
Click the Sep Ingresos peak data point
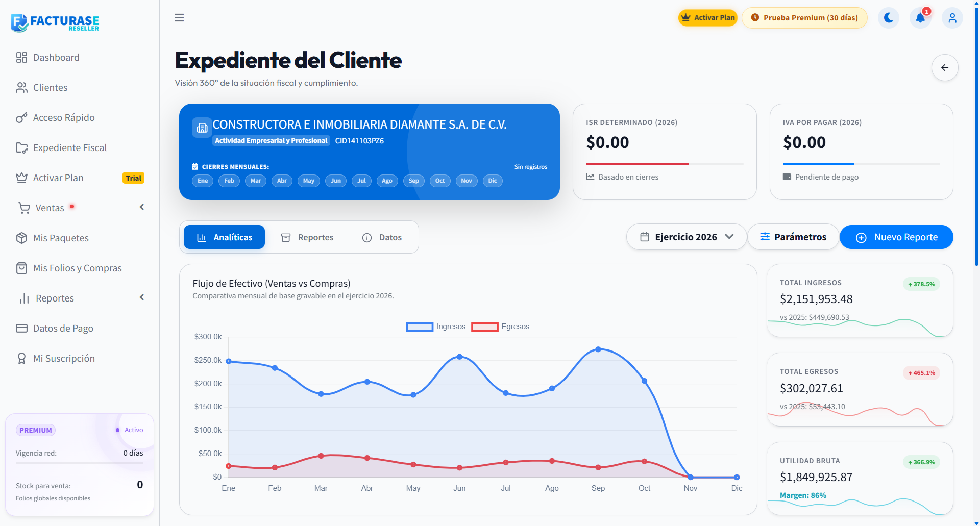coord(598,349)
